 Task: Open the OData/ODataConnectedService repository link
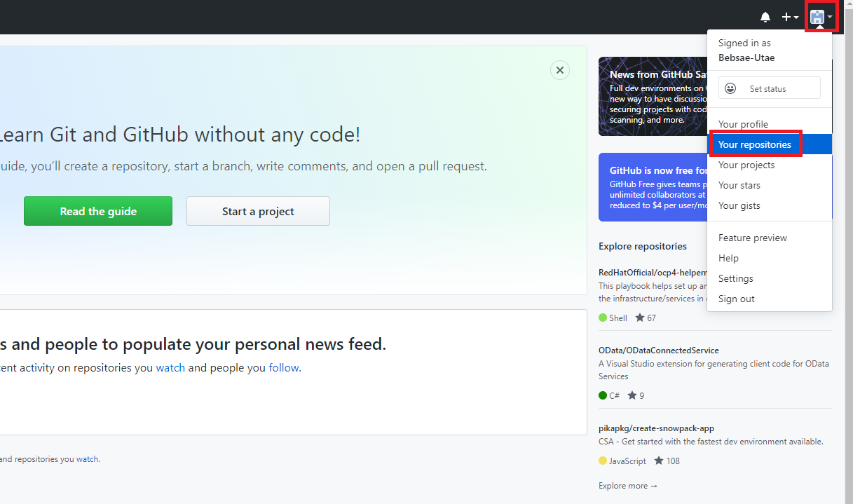tap(659, 350)
